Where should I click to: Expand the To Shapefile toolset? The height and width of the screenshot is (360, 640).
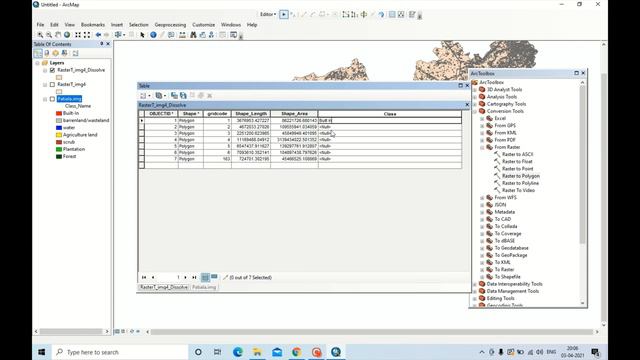[482, 277]
